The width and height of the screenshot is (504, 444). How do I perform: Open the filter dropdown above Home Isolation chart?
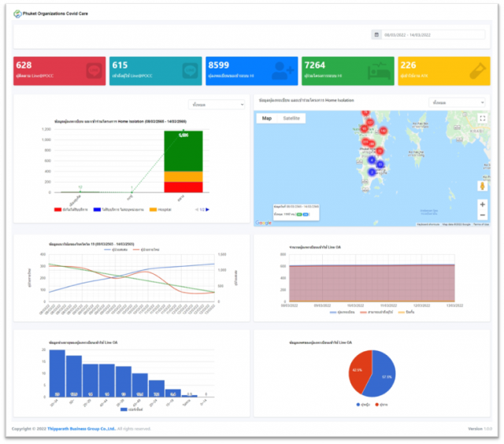coord(209,104)
